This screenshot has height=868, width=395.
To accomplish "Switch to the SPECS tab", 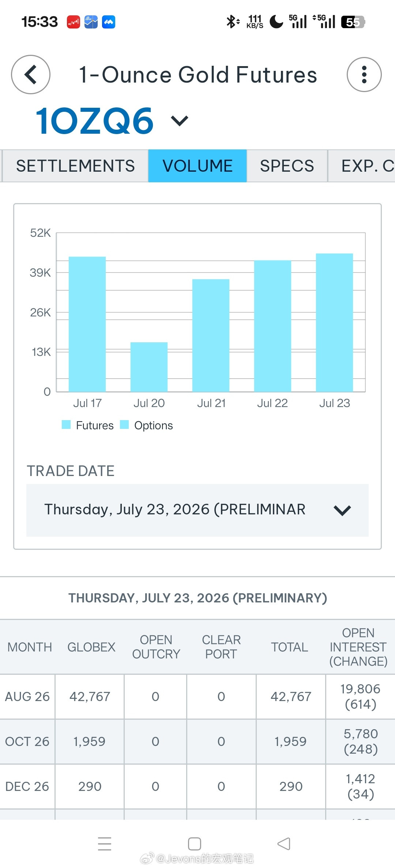I will click(287, 166).
